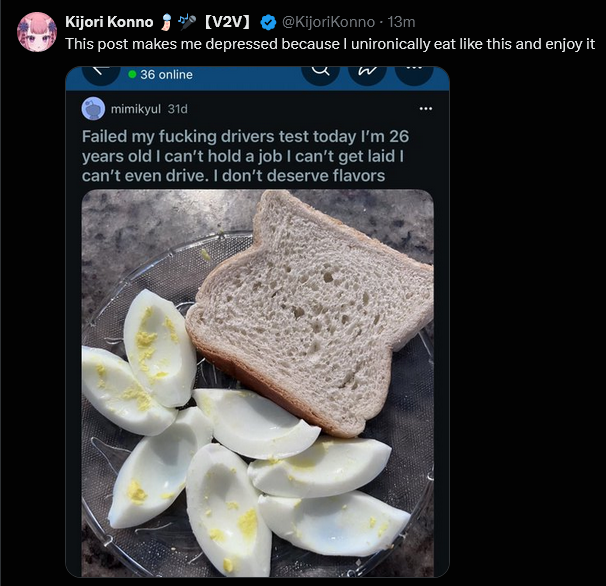Click the partially visible rightmost header icon
Image resolution: width=606 pixels, height=586 pixels.
pyautogui.click(x=413, y=71)
